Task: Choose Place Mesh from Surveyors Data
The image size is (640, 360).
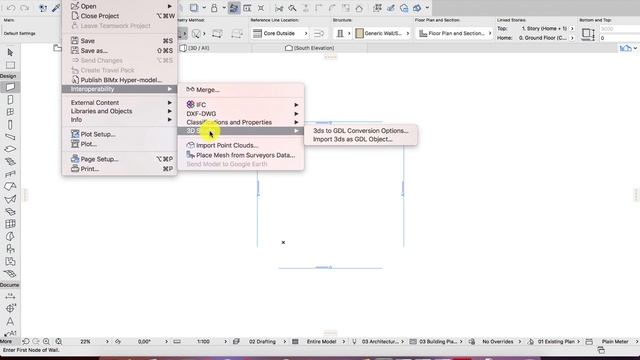Action: click(241, 155)
